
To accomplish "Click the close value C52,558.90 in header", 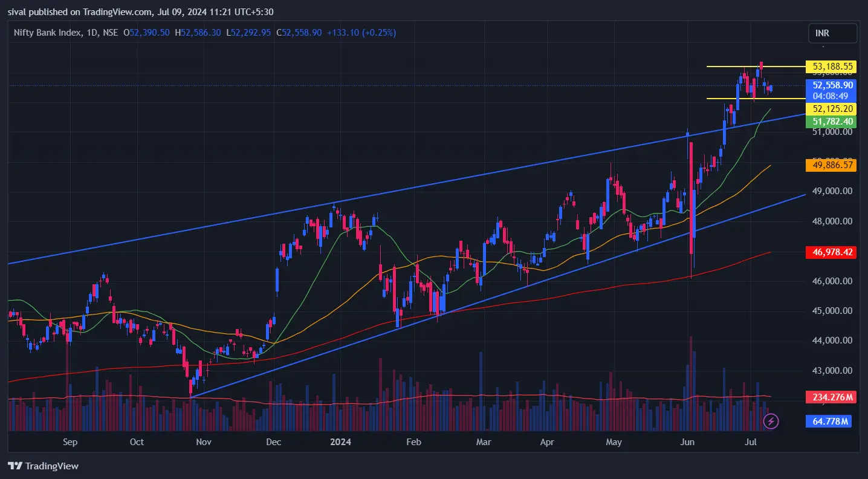I will (299, 33).
